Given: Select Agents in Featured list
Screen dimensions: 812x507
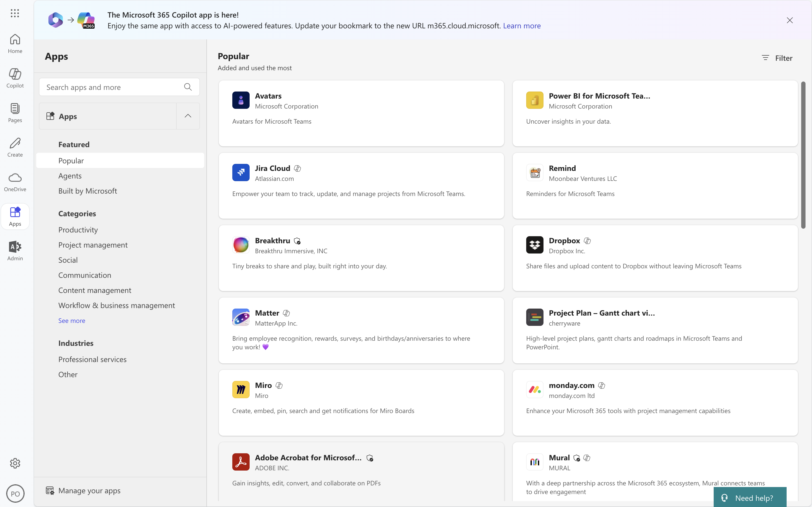Looking at the screenshot, I should point(70,176).
